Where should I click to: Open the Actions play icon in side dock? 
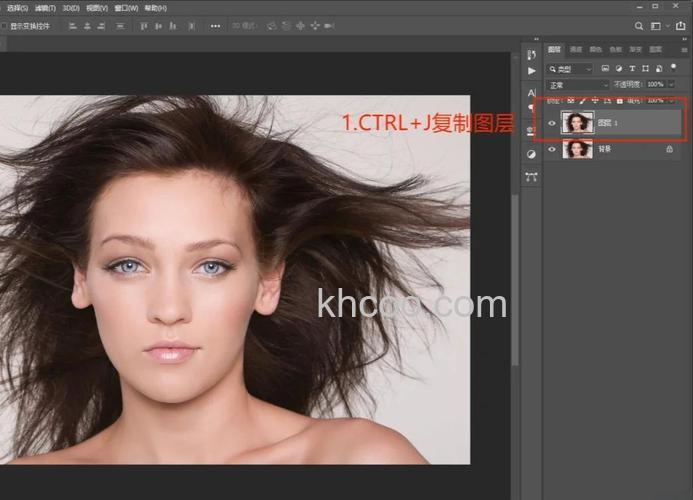531,72
